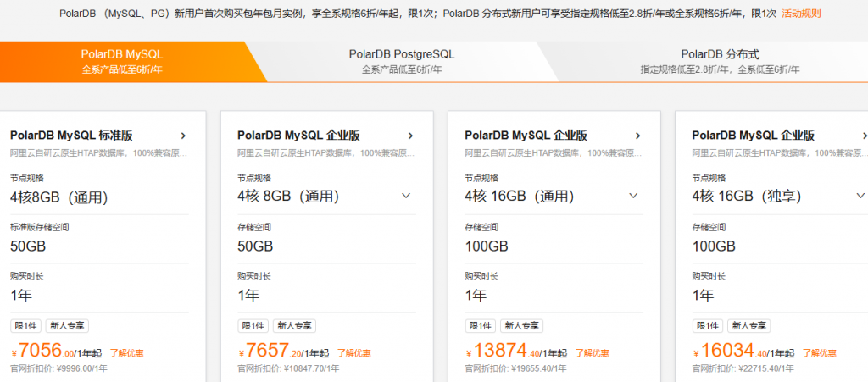Viewport: 868px width, 382px height.
Task: Click 了解优惠 link beside ¥13874 price
Action: tap(592, 353)
